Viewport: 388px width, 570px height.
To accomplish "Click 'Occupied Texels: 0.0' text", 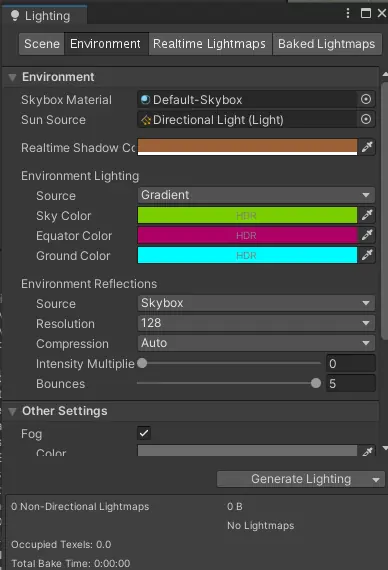I will coord(61,544).
